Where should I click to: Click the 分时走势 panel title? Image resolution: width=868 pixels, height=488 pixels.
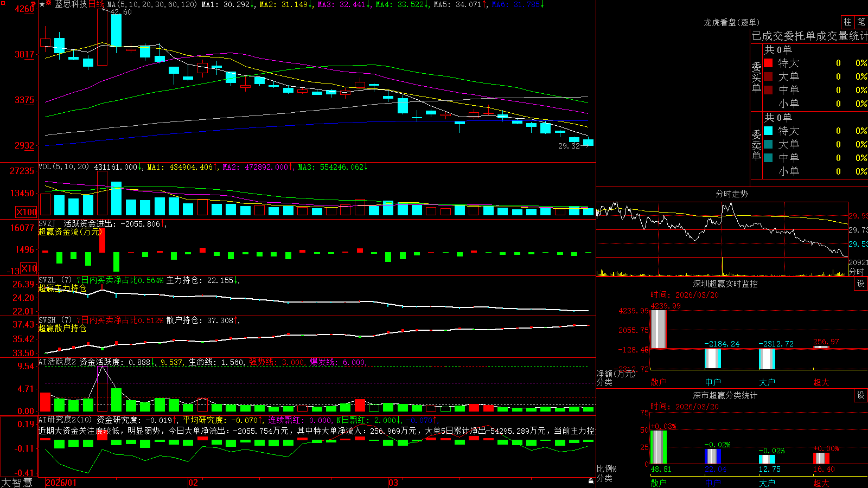pyautogui.click(x=731, y=194)
